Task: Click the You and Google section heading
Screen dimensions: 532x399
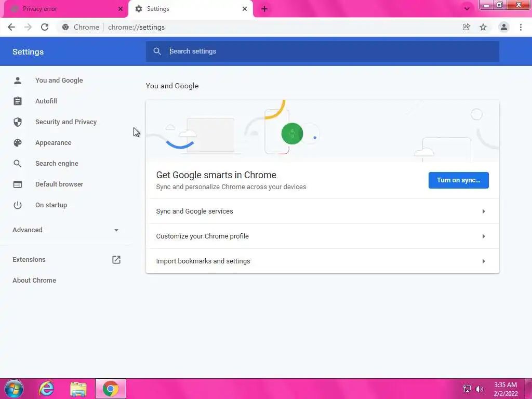Action: (x=172, y=86)
